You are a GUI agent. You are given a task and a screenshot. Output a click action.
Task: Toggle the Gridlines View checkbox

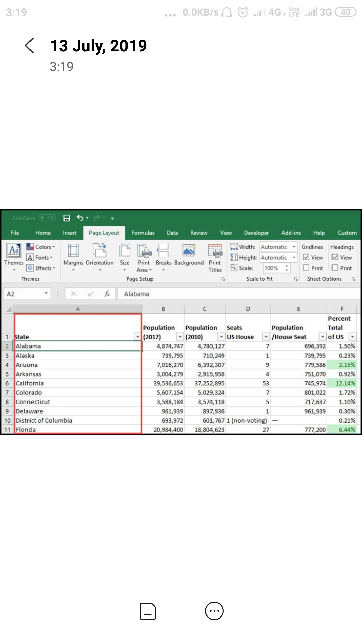306,257
